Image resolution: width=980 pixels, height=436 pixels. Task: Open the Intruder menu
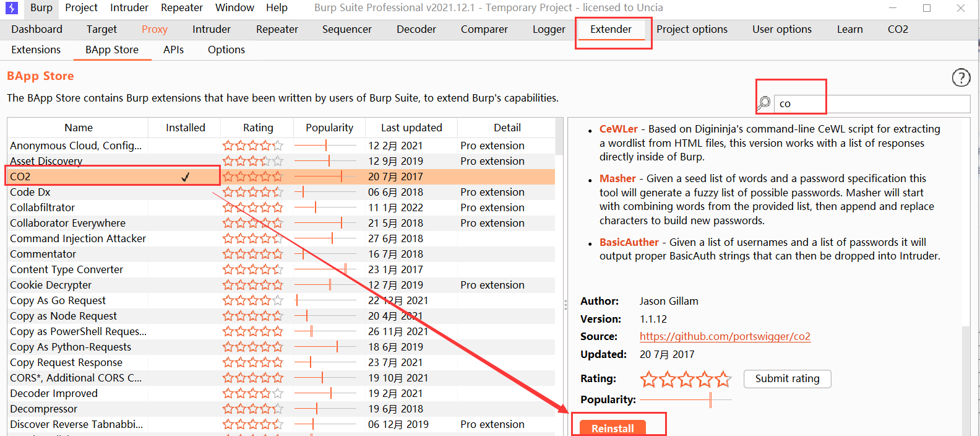pos(129,7)
